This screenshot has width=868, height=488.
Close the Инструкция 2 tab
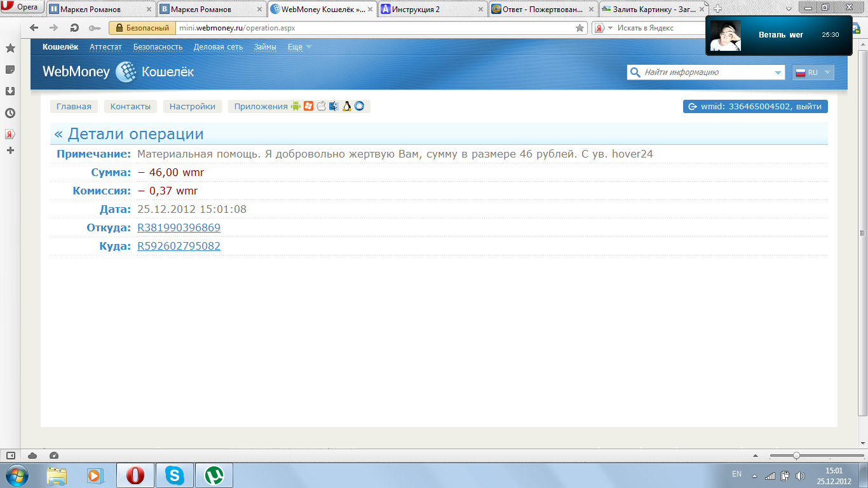(x=480, y=10)
